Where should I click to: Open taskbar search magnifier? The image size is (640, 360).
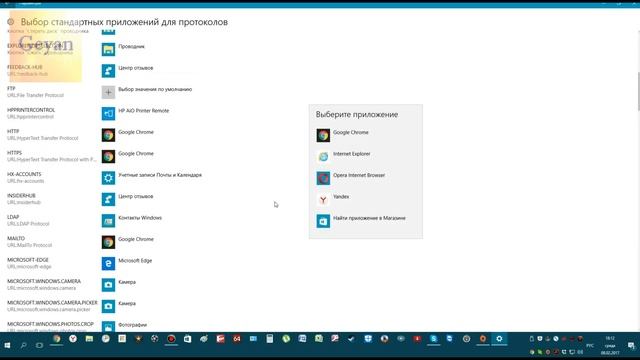coord(23,345)
